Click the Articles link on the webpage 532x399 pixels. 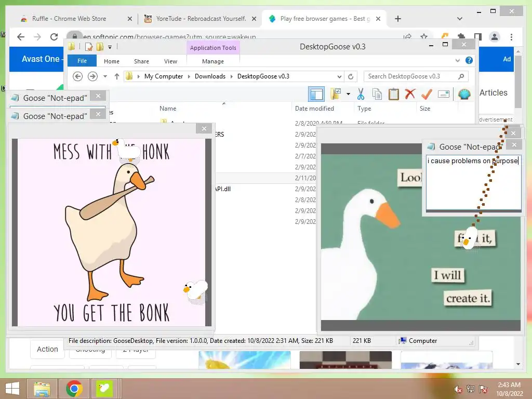coord(494,92)
